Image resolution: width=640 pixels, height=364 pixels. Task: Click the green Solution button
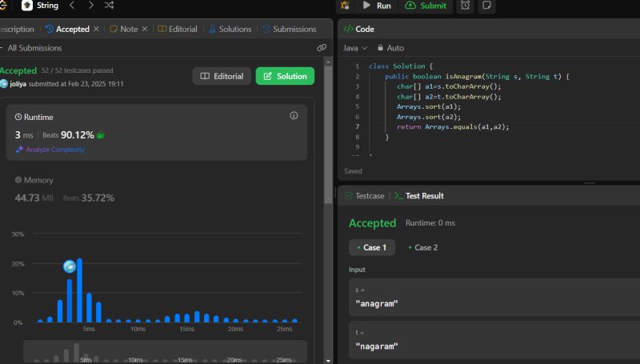click(286, 76)
